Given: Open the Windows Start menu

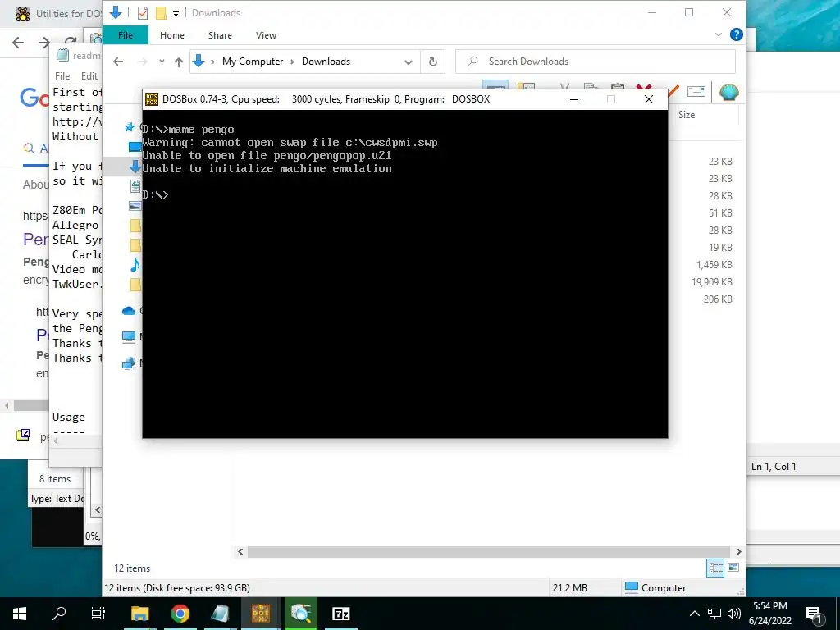Looking at the screenshot, I should tap(20, 614).
